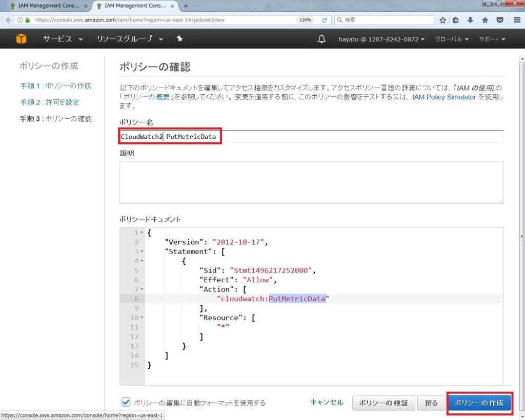Switch to second IAM Management Console tab

(x=135, y=6)
